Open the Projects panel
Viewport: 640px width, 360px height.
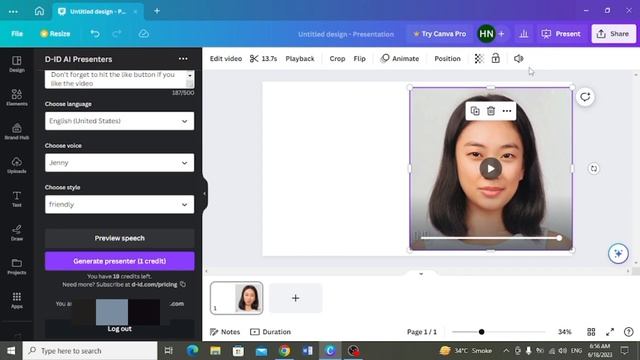click(x=17, y=266)
